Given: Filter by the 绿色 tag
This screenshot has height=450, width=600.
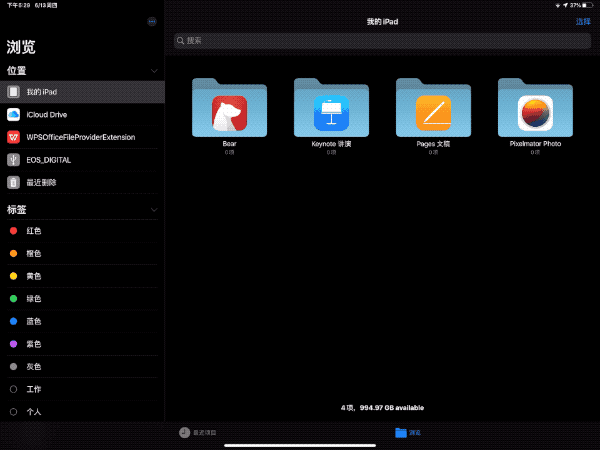Looking at the screenshot, I should (33, 299).
